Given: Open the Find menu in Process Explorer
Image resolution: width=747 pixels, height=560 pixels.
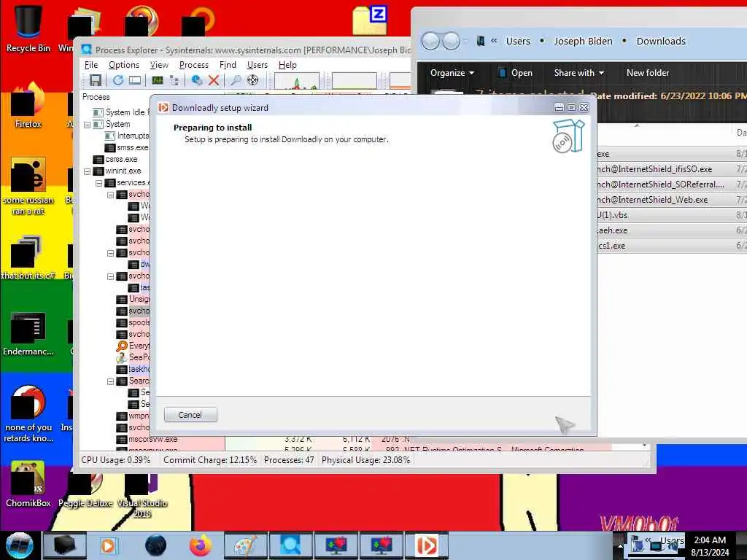Looking at the screenshot, I should pos(228,65).
